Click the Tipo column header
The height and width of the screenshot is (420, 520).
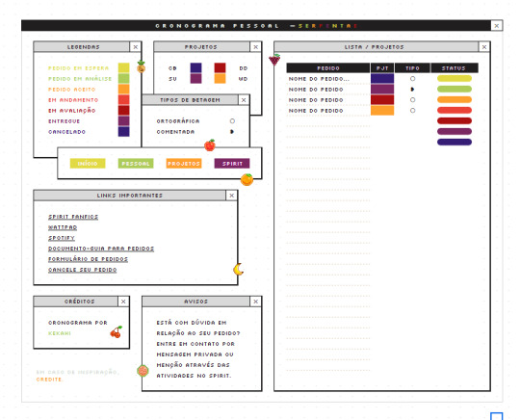tap(412, 68)
